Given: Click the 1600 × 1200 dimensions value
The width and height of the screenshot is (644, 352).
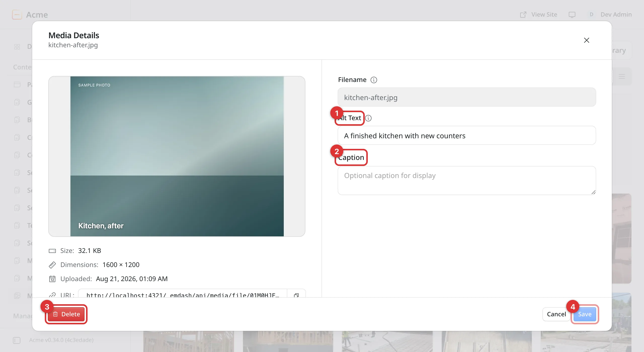Looking at the screenshot, I should [x=121, y=265].
